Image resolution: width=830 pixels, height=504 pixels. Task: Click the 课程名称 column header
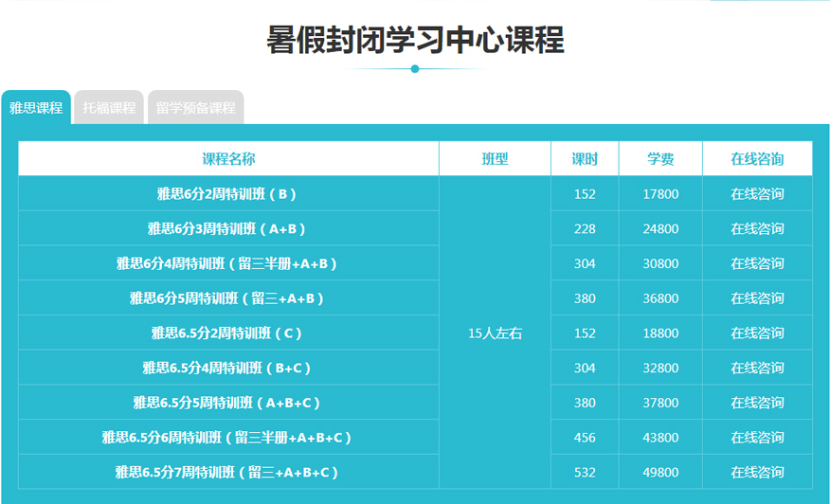[x=228, y=159]
